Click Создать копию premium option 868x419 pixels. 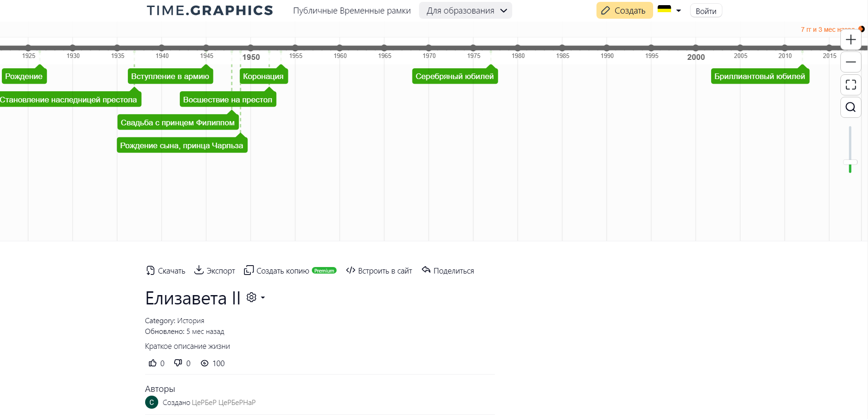pos(283,271)
